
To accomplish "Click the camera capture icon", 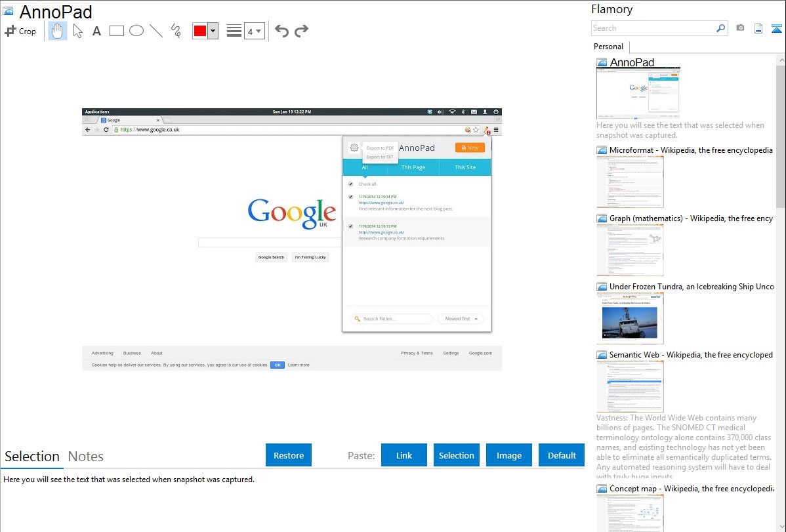I will pos(740,28).
